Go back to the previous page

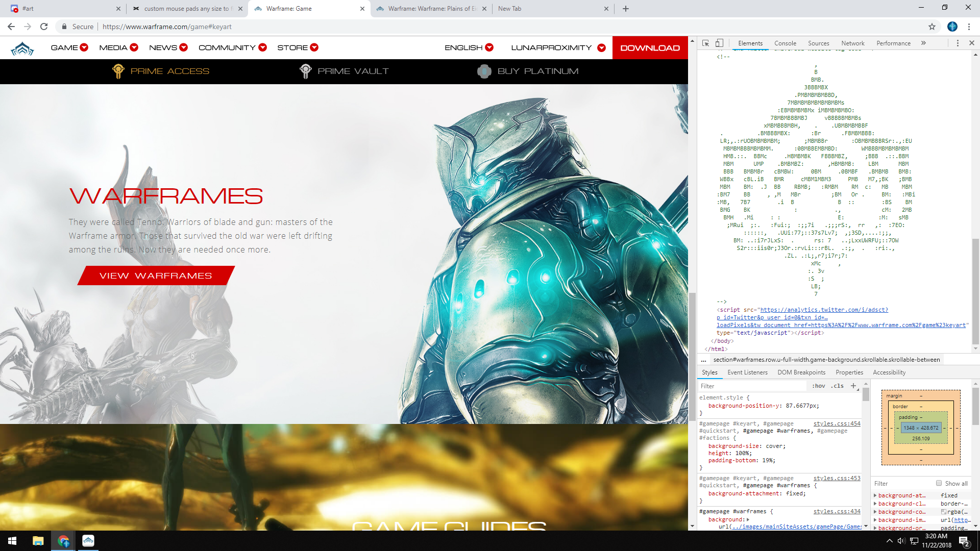tap(11, 27)
